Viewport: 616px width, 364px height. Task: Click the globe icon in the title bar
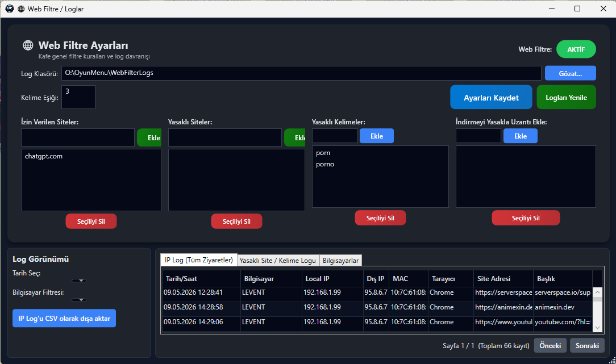click(x=21, y=9)
